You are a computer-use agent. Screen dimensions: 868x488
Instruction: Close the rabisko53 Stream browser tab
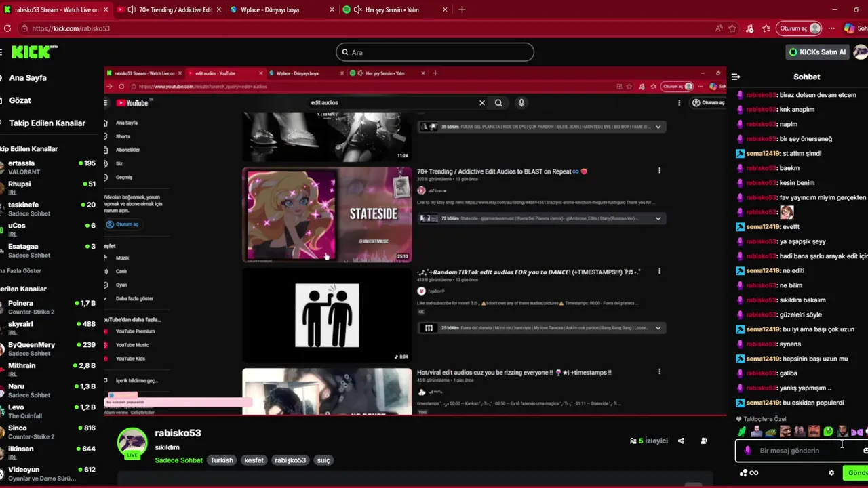coord(105,9)
